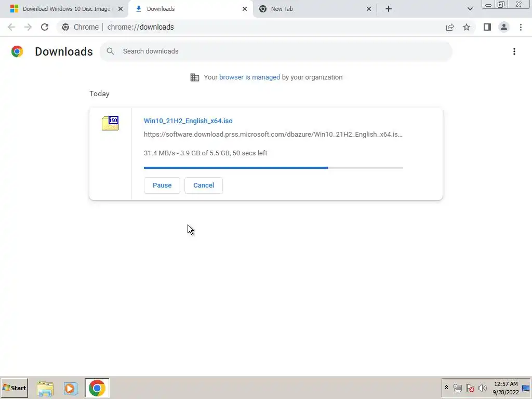The width and height of the screenshot is (532, 399).
Task: Click into the Search downloads field
Action: (x=276, y=51)
